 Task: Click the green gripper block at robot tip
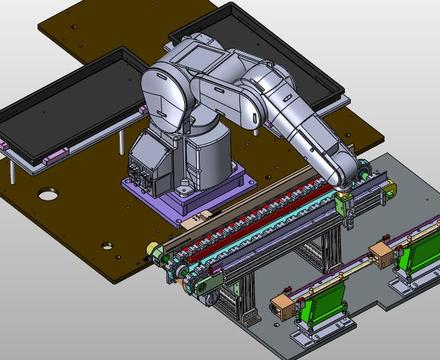342,205
